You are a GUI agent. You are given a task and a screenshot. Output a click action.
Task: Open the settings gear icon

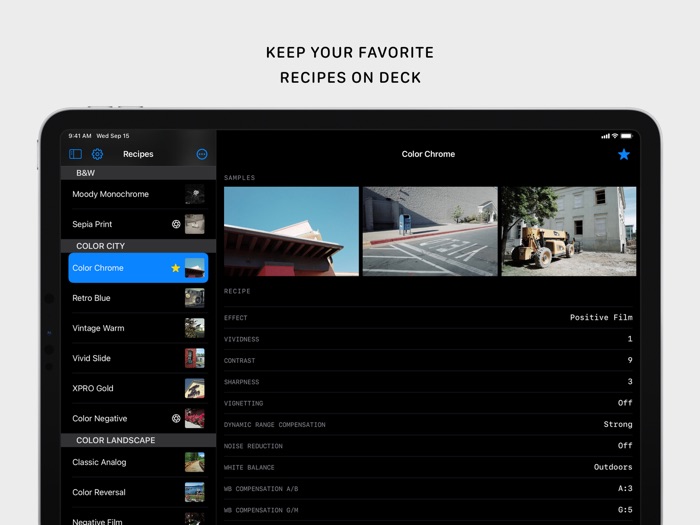click(97, 154)
